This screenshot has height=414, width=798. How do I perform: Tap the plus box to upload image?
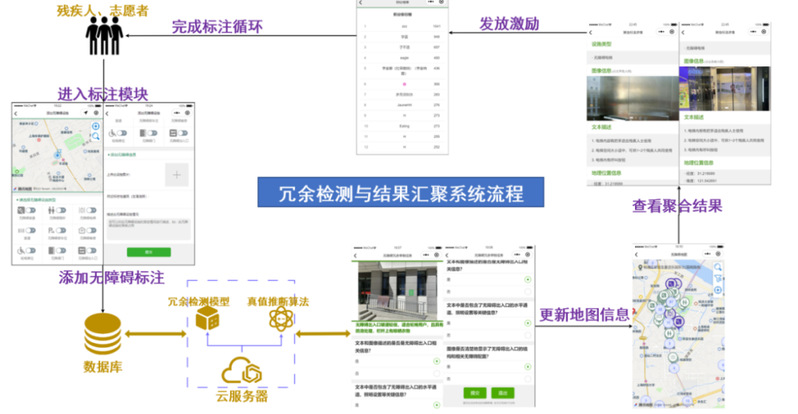tap(176, 175)
